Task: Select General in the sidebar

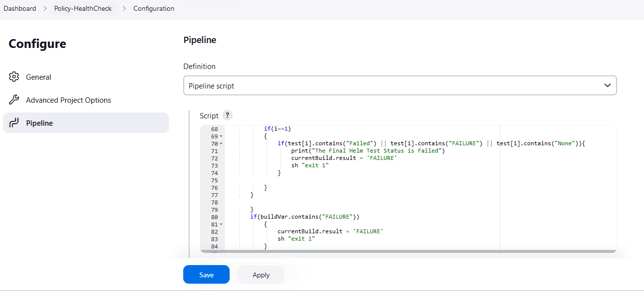Action: pyautogui.click(x=38, y=77)
